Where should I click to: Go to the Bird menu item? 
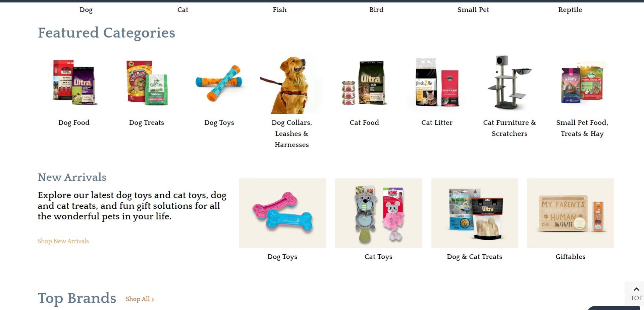(376, 10)
